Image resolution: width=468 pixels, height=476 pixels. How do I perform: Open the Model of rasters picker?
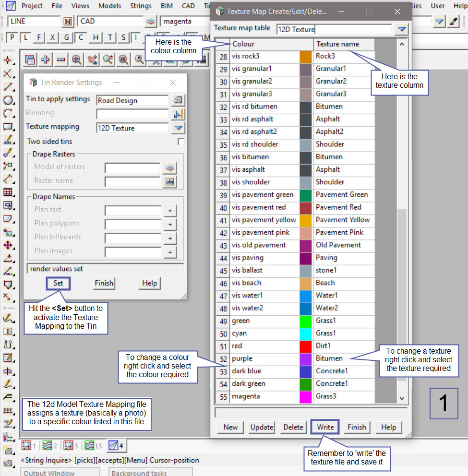(170, 167)
